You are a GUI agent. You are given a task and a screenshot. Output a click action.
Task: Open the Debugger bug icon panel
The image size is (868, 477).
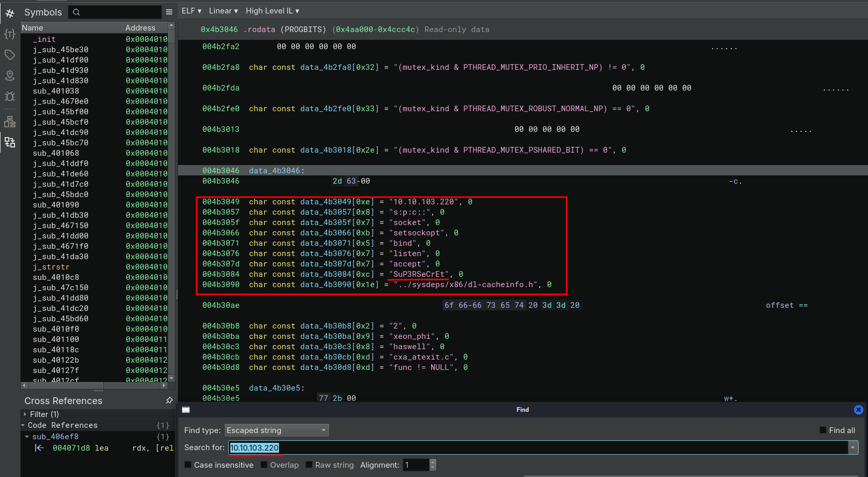[x=10, y=96]
